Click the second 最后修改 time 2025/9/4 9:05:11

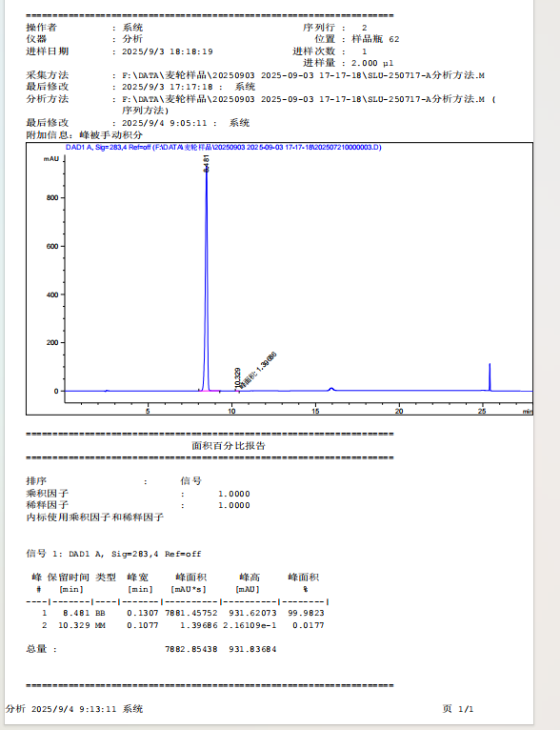coord(165,123)
